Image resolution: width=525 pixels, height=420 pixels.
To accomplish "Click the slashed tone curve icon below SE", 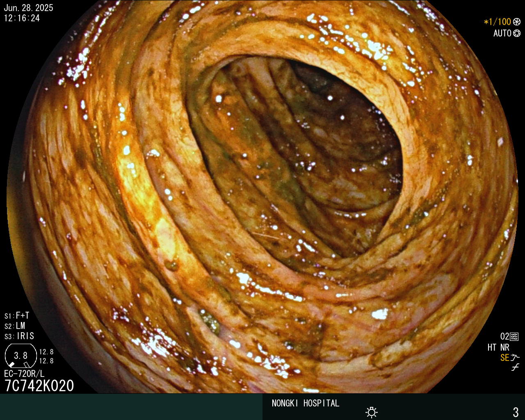I will [x=515, y=367].
